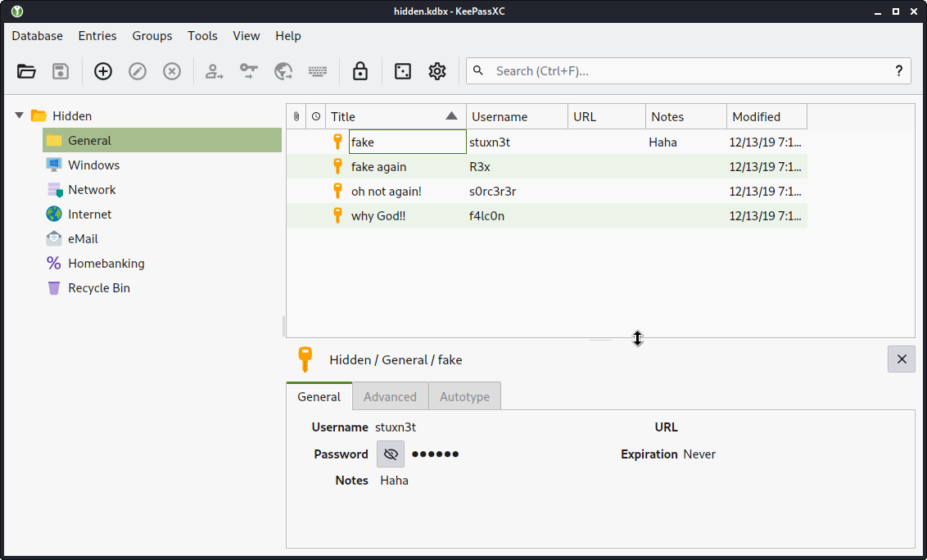Select the 'oh not again!' entry
Viewport: 927px width, 560px height.
point(547,191)
